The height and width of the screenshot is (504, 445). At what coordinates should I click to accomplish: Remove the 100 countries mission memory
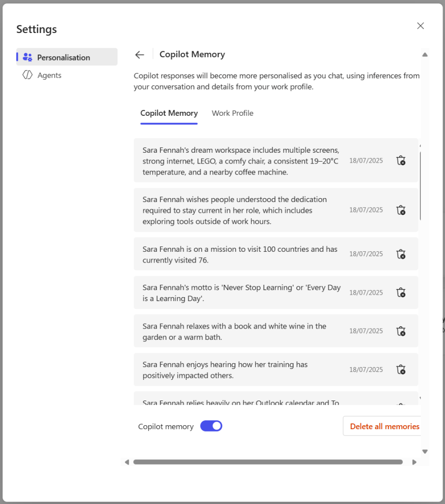(x=401, y=254)
